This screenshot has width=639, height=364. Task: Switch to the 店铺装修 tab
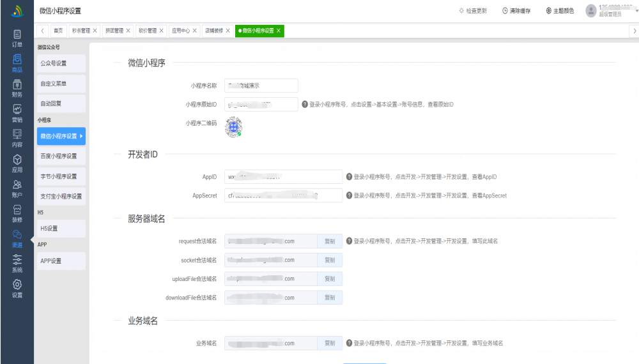215,30
